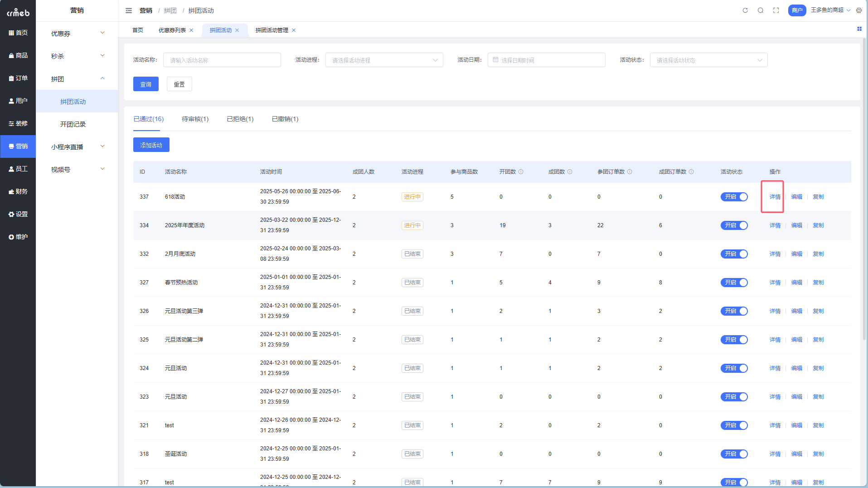Open the settings gear in top right
Viewport: 868px width, 488px height.
pos(858,10)
